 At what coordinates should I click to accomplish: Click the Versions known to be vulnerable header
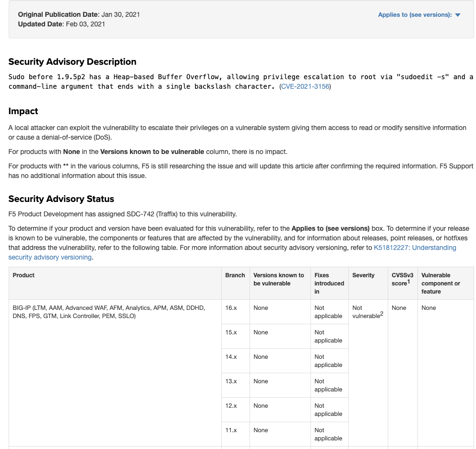coord(280,283)
